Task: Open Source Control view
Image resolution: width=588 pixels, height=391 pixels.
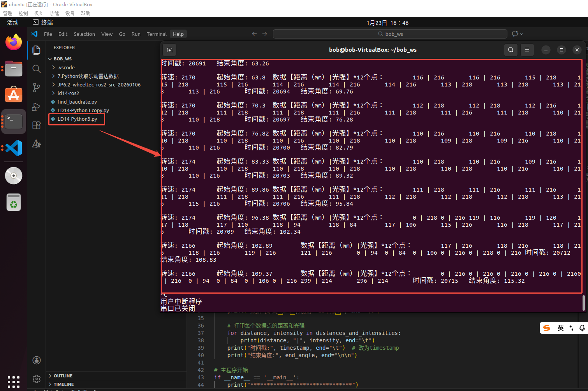Action: (37, 88)
